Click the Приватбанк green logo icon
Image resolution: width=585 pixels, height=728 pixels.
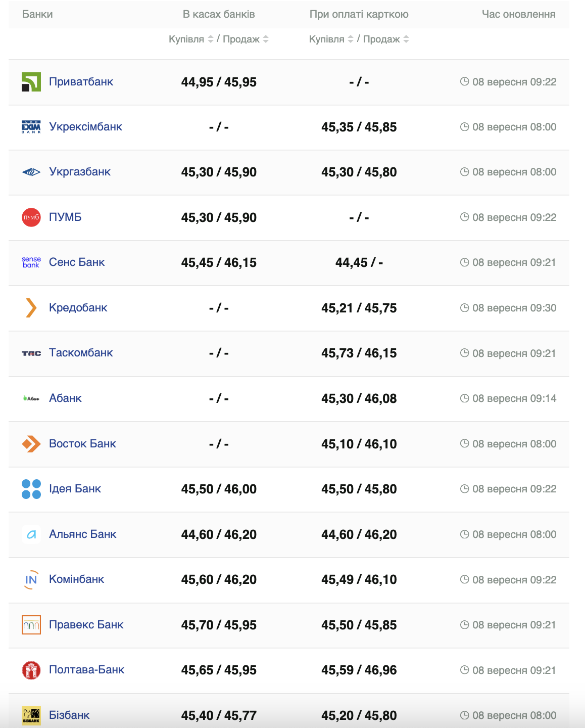click(31, 82)
